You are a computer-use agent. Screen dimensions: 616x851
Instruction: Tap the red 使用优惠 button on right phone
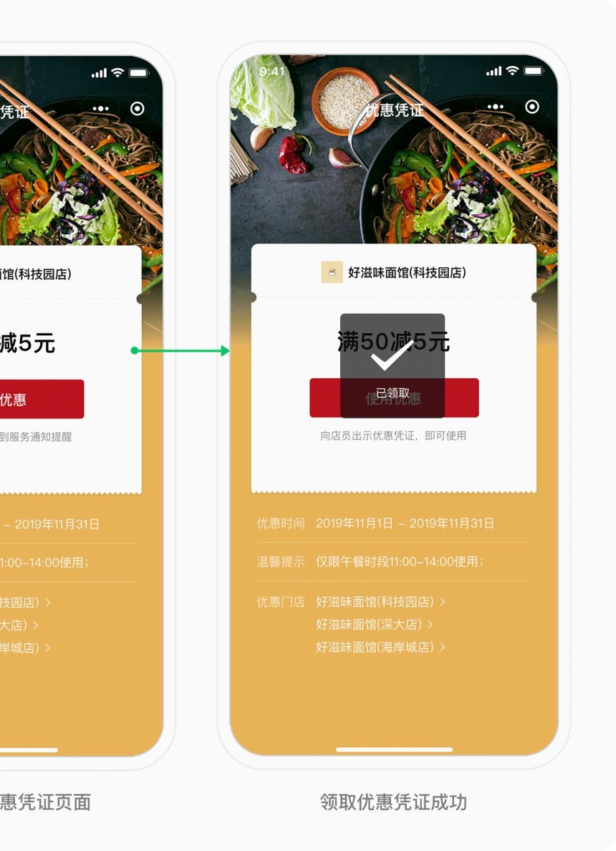394,398
